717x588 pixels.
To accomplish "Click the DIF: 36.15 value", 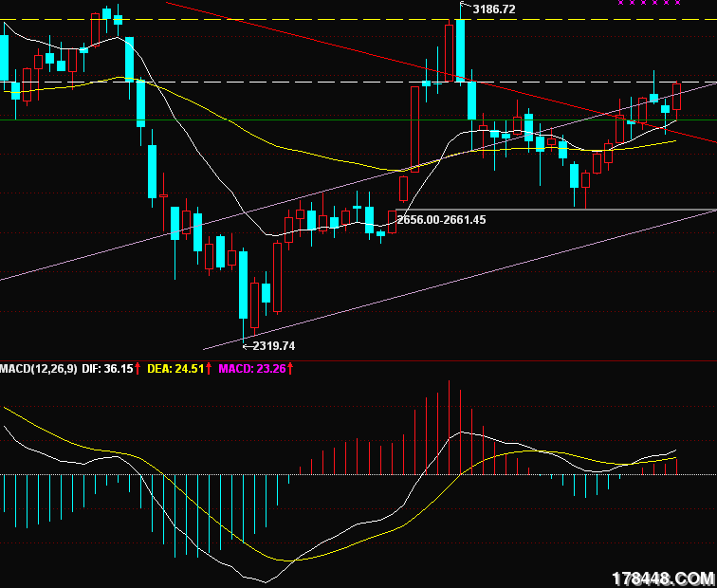I will point(107,369).
